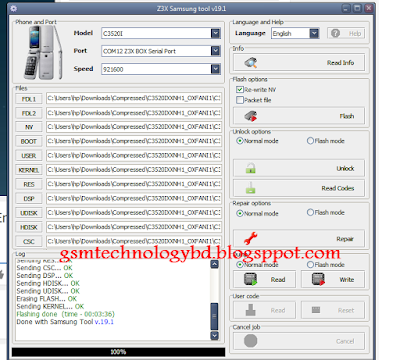The image size is (400, 360).
Task: Open the Speed dropdown
Action: pyautogui.click(x=216, y=69)
